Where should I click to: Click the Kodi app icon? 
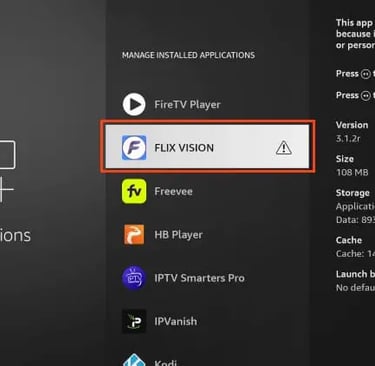134,360
